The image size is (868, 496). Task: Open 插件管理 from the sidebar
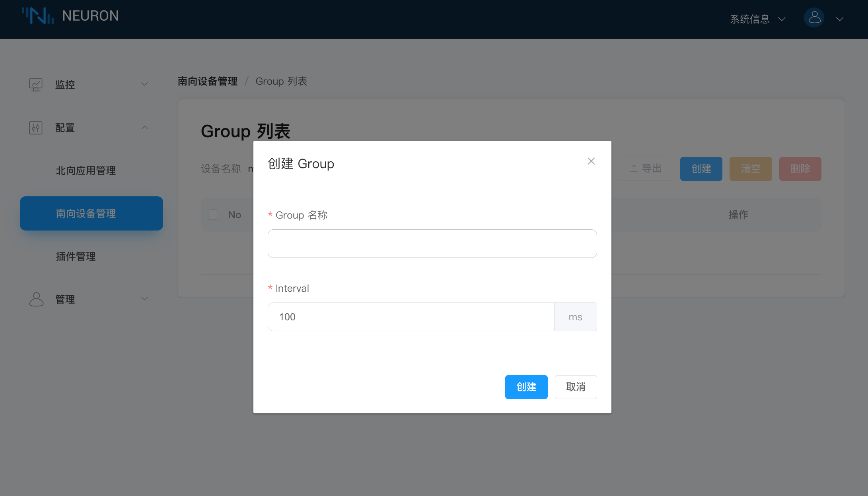point(76,256)
